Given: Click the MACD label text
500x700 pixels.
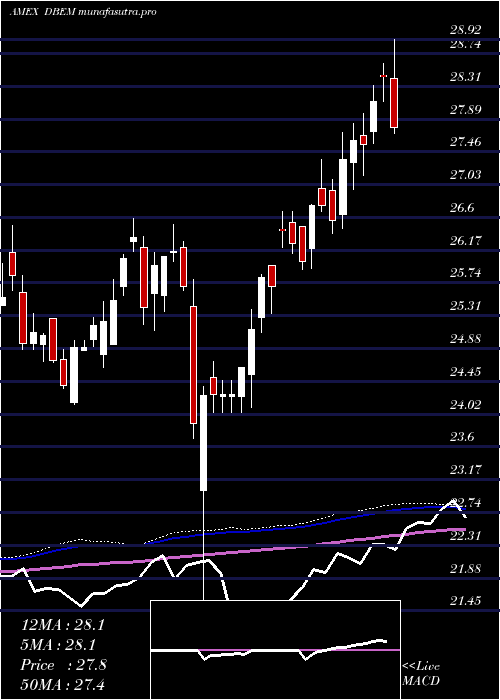Looking at the screenshot, I should pos(421,681).
